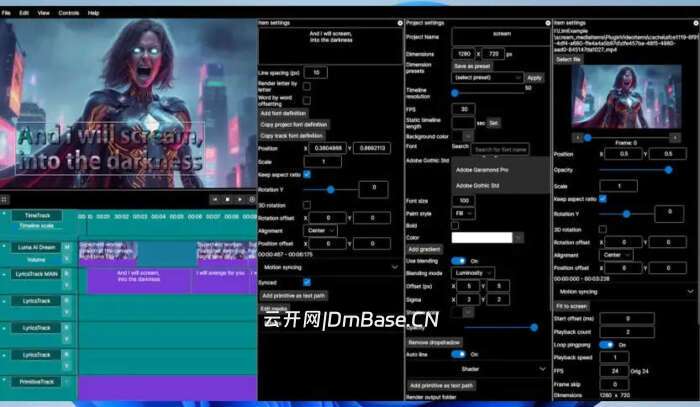The width and height of the screenshot is (700, 407).
Task: Click the Add font definition button
Action: tap(283, 113)
